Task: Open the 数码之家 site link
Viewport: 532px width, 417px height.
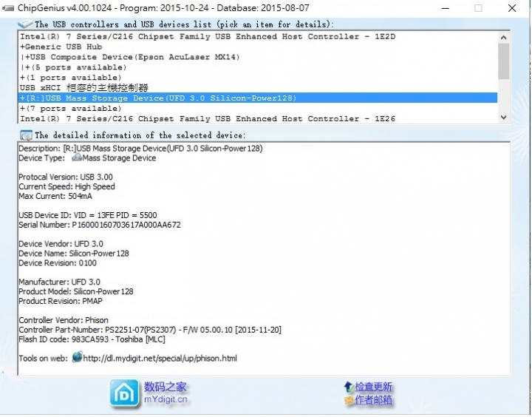Action: tap(166, 387)
